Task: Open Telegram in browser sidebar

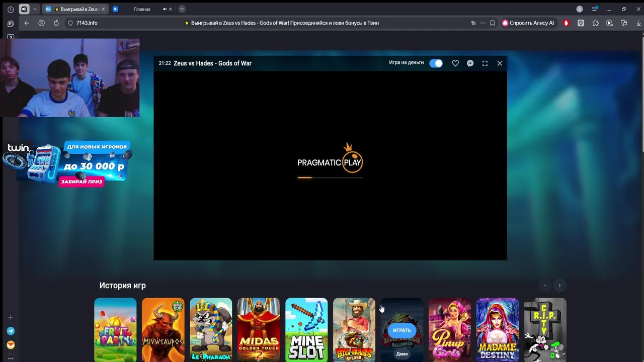Action: (11, 331)
